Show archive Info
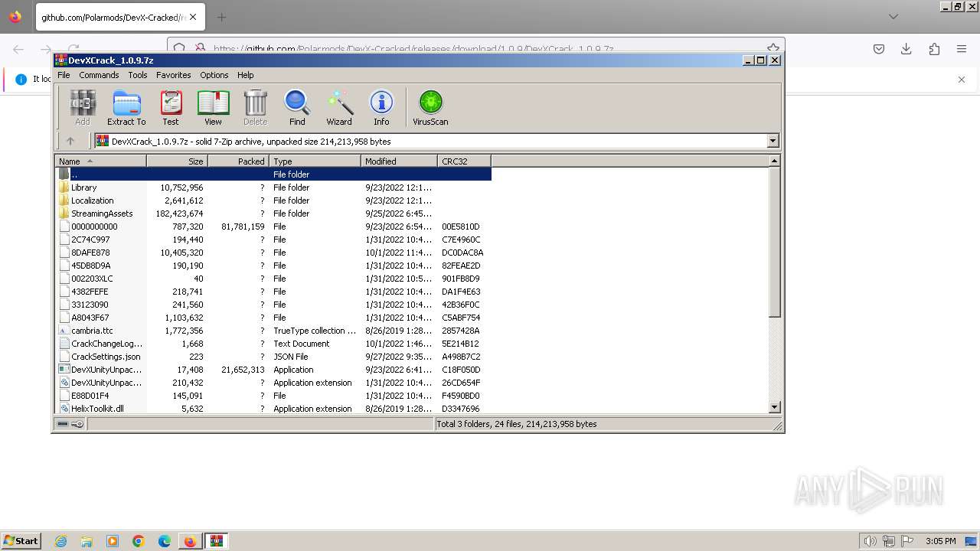980x551 pixels. click(x=381, y=106)
